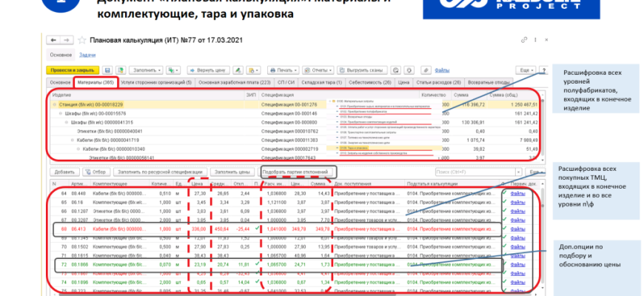Toggle green checkmark beside Файлы in row 64

click(x=505, y=192)
